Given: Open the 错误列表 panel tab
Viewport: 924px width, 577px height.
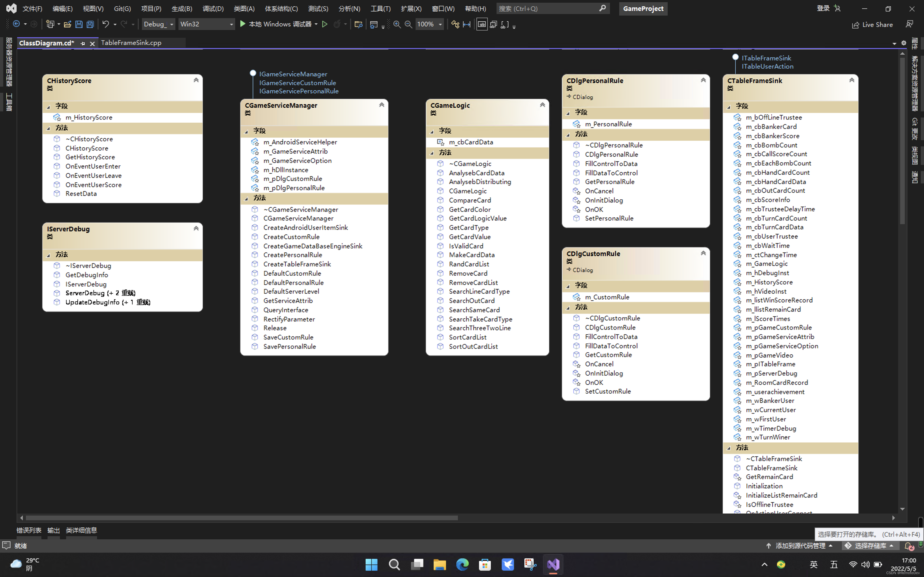Looking at the screenshot, I should 29,530.
